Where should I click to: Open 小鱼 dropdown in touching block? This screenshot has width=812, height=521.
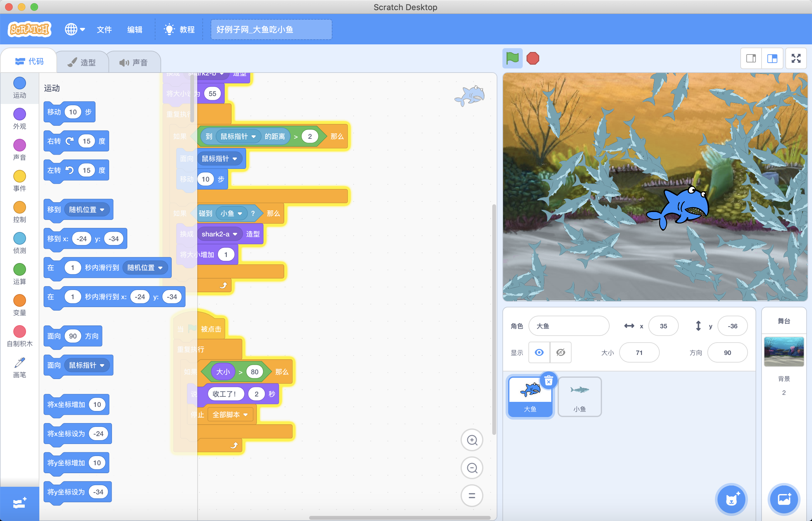pos(231,214)
